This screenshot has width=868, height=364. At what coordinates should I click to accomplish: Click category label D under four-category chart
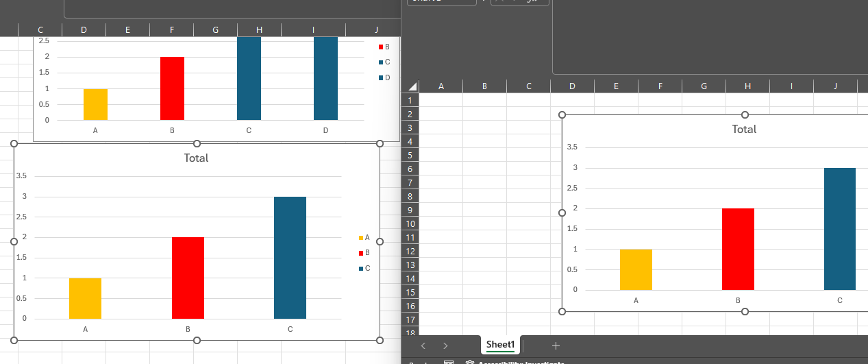click(325, 130)
